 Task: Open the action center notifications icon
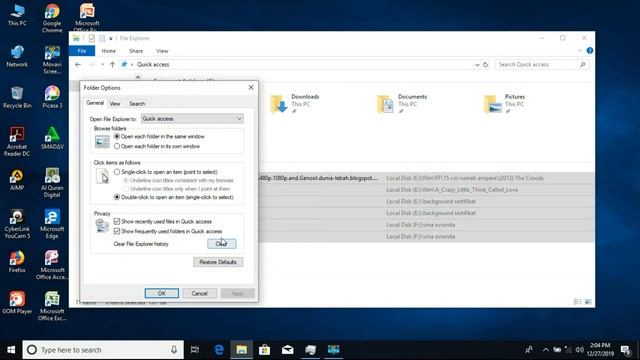[x=625, y=350]
